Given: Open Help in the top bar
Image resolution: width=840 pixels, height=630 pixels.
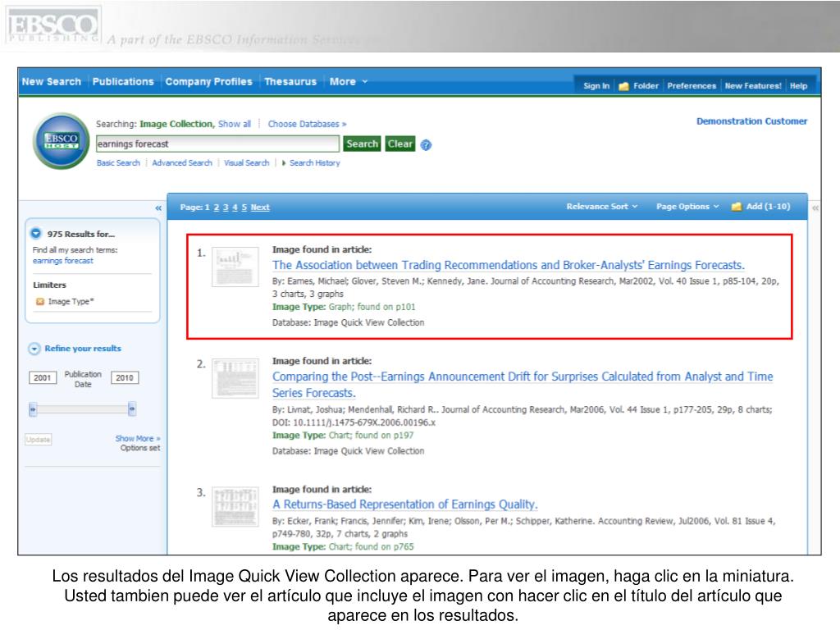Looking at the screenshot, I should (798, 85).
